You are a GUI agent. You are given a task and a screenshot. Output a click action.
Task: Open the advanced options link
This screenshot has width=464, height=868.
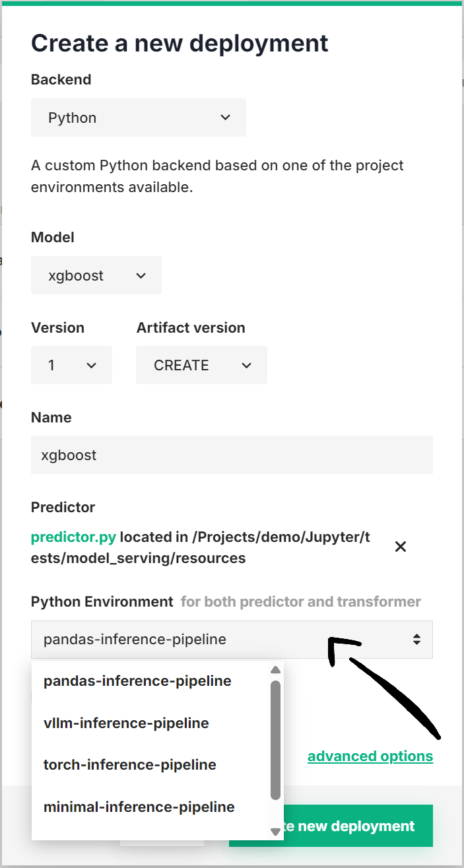pos(370,756)
